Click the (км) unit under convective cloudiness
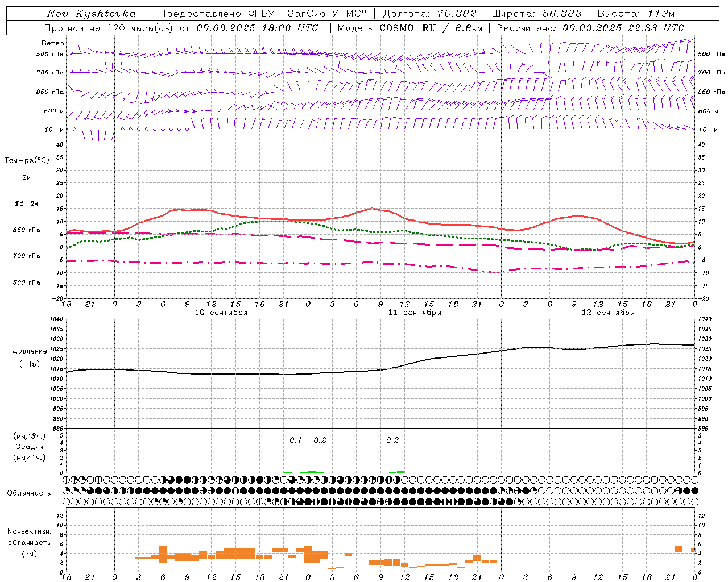This screenshot has width=728, height=582. (29, 554)
